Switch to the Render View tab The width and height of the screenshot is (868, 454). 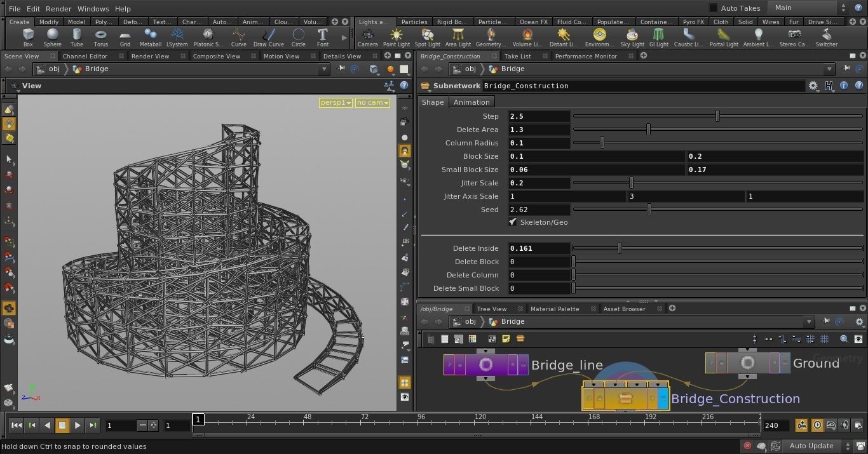click(x=150, y=56)
